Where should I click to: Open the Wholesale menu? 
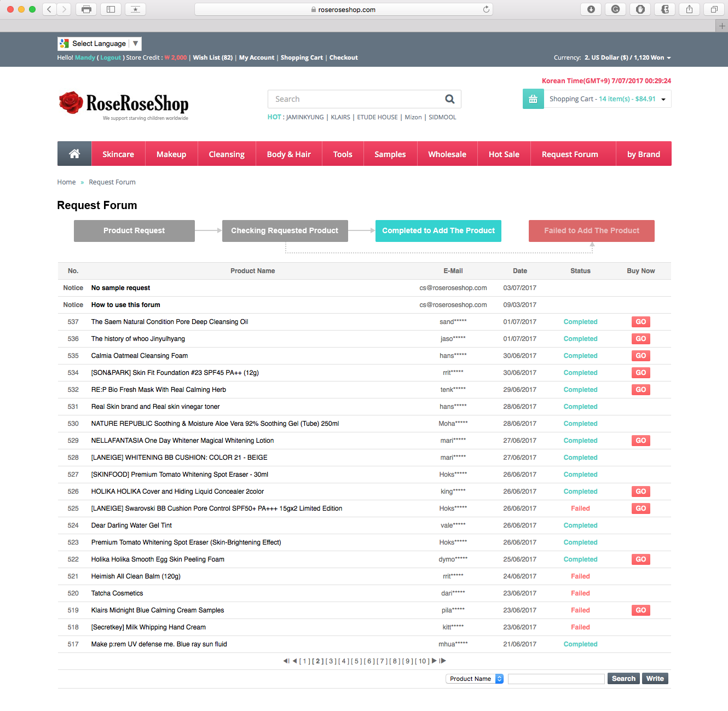click(x=447, y=154)
